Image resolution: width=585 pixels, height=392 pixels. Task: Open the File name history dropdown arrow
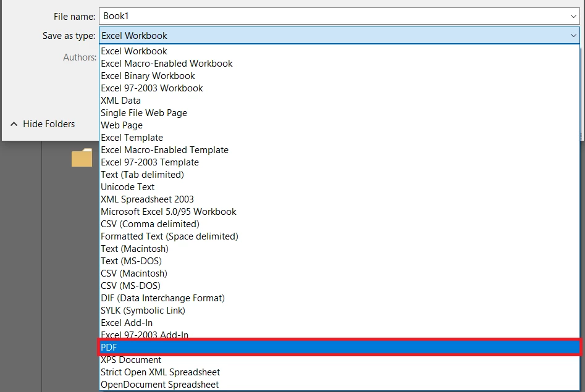(573, 16)
